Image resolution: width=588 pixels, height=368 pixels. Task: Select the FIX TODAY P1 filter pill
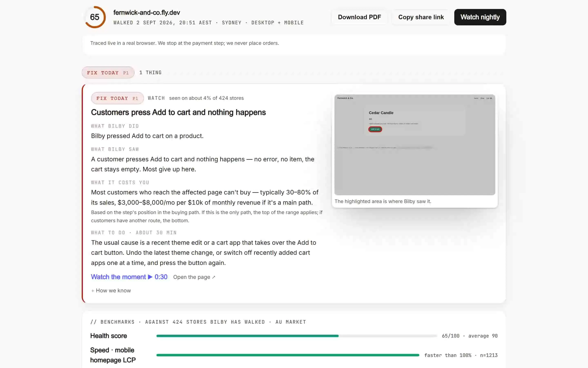point(108,73)
